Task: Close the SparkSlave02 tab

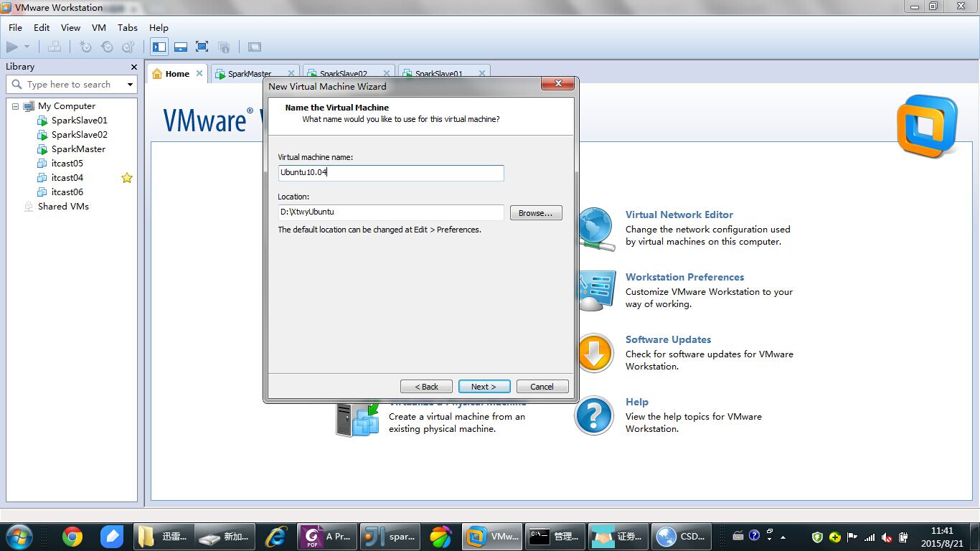Action: point(387,73)
